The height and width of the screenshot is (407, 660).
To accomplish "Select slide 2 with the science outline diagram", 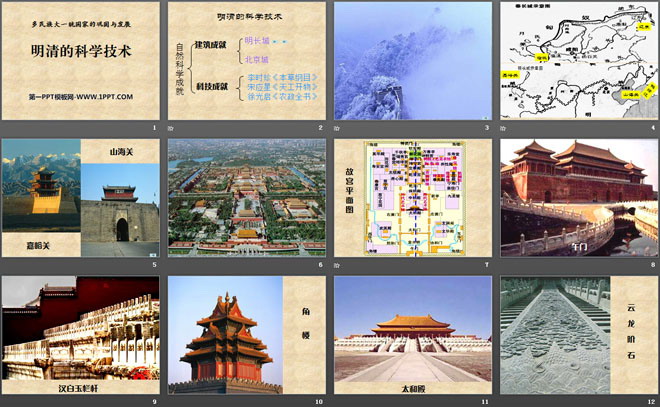I will point(246,60).
